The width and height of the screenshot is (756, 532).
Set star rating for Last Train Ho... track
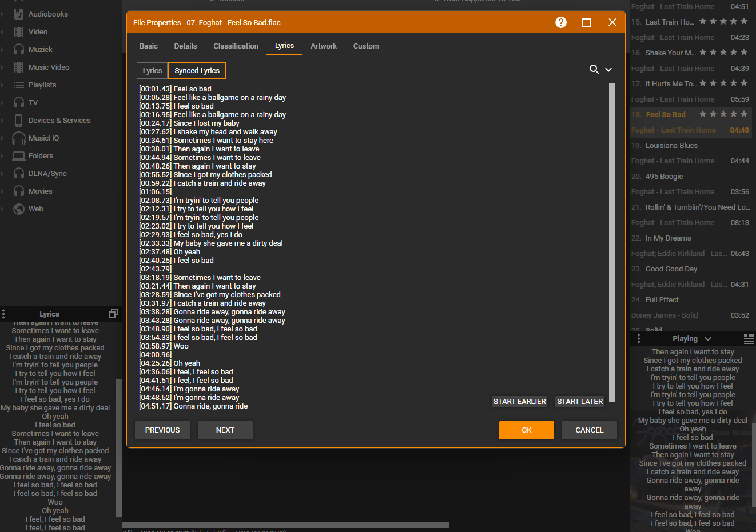(723, 22)
